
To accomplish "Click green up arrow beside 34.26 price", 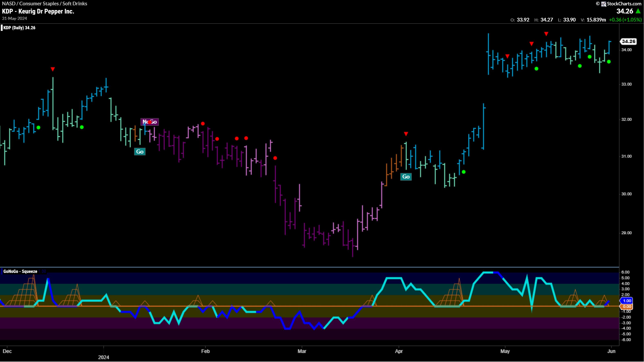I will click(x=638, y=11).
